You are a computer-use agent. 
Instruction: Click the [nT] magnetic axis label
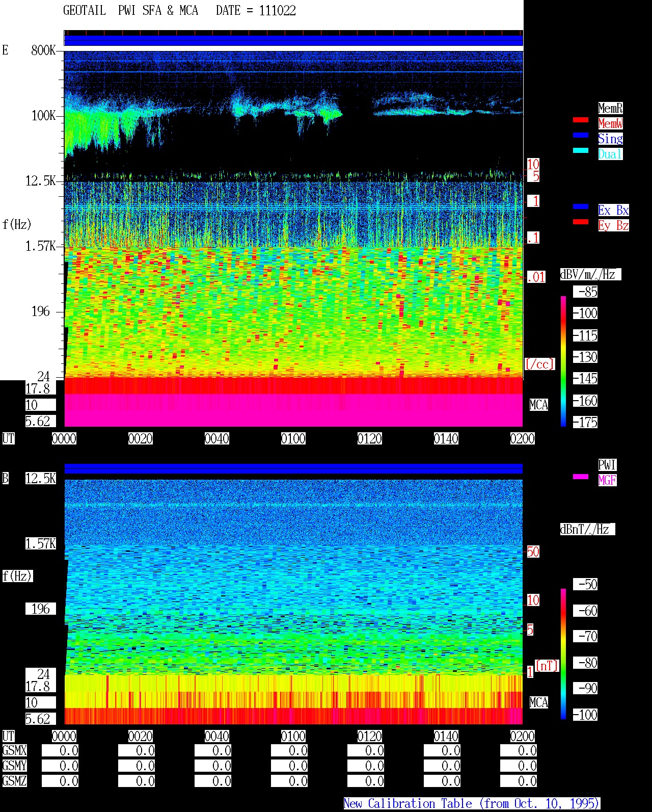coord(547,666)
